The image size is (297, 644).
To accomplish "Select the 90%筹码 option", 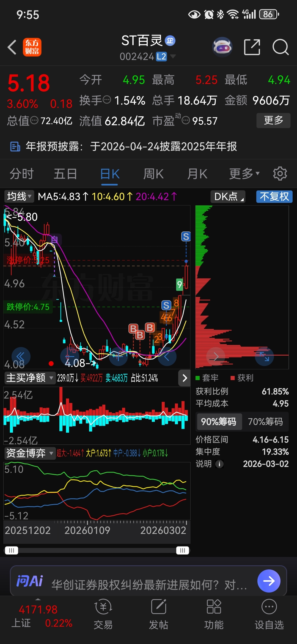I will tap(219, 422).
